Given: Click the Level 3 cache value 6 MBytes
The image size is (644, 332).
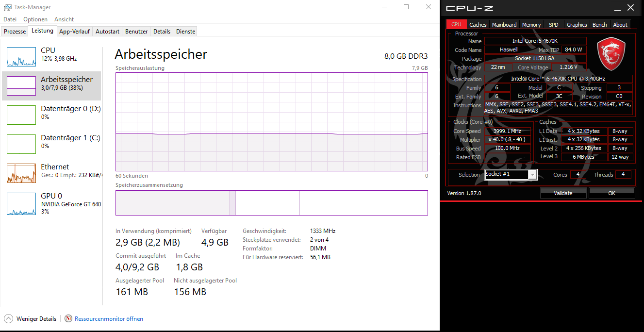Looking at the screenshot, I should (x=585, y=157).
